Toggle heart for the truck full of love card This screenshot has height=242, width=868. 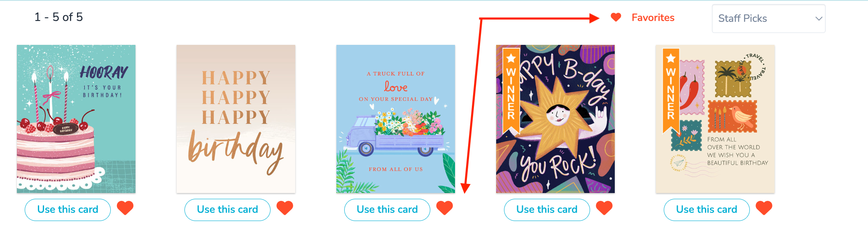click(445, 208)
